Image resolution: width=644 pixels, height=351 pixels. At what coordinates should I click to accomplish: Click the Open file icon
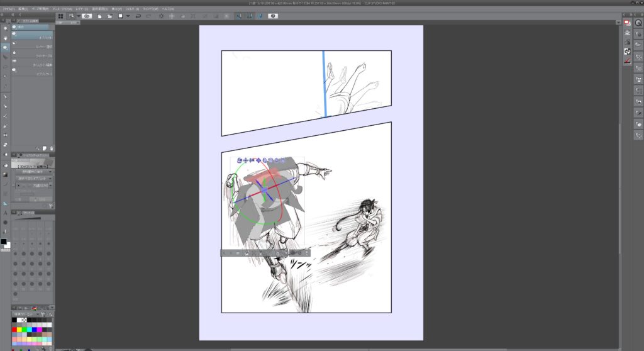[x=109, y=16]
